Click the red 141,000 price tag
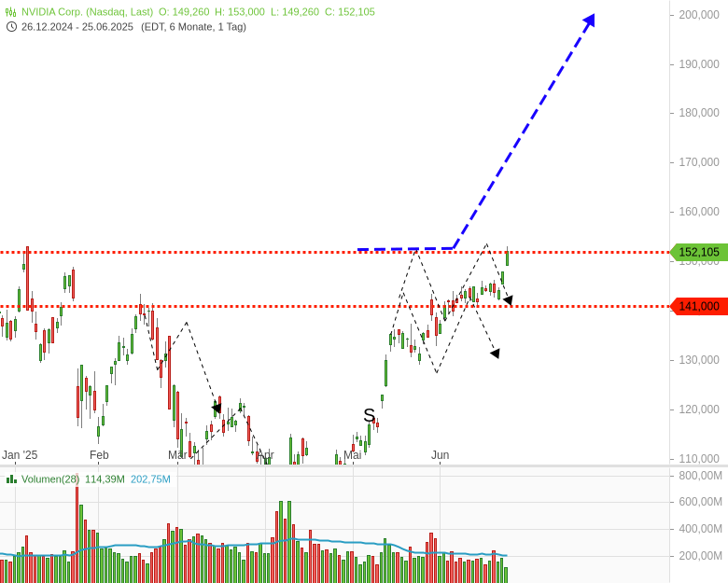Image resolution: width=728 pixels, height=583 pixels. point(698,306)
